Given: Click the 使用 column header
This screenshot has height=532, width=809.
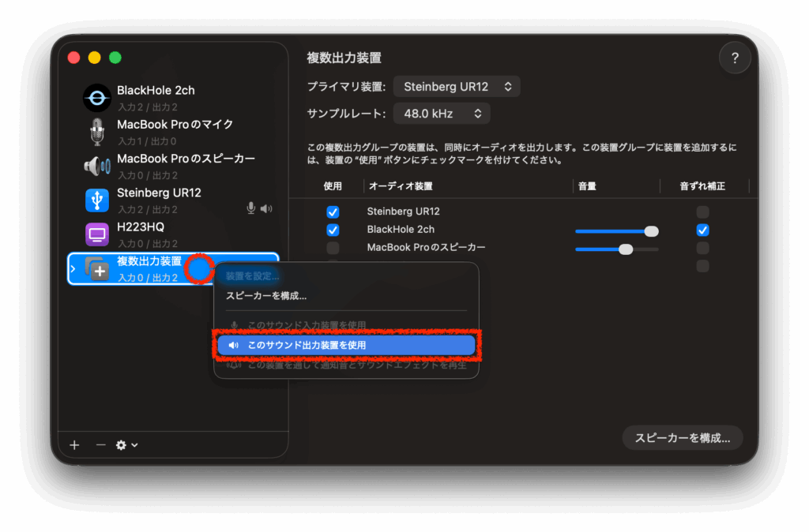Looking at the screenshot, I should [x=333, y=186].
